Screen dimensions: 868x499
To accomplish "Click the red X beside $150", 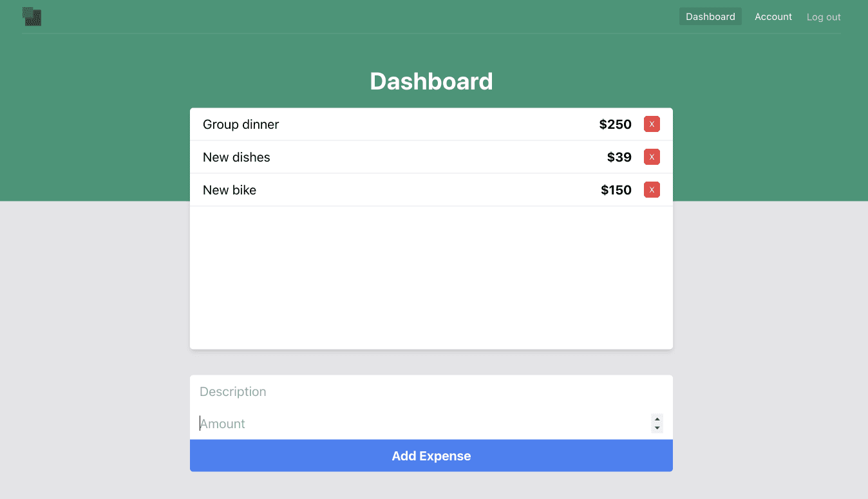I will (x=651, y=189).
